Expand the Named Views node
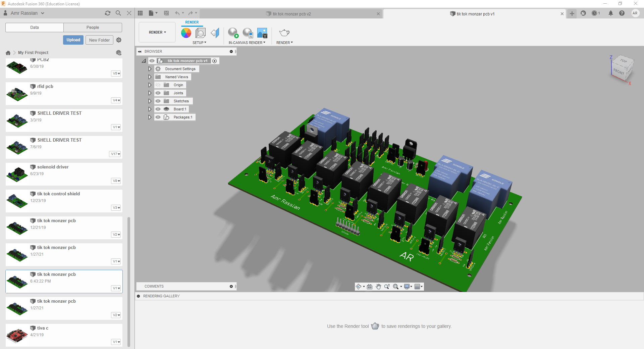The image size is (644, 349). (x=150, y=77)
